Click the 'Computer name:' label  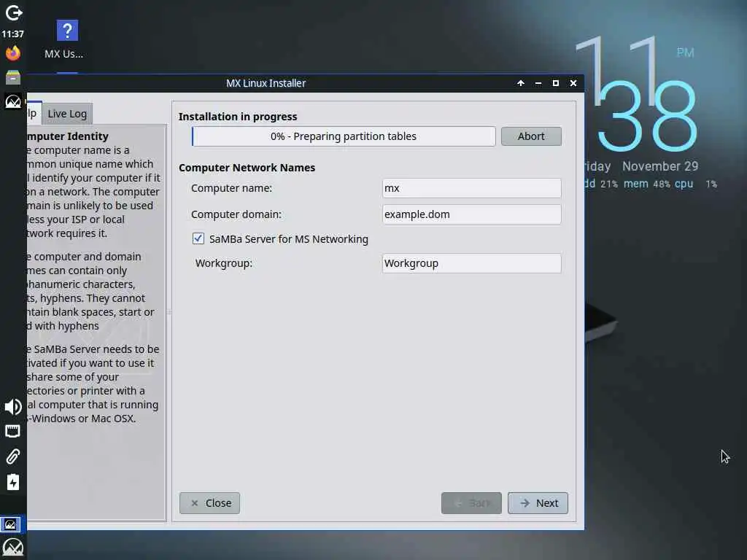(x=231, y=188)
